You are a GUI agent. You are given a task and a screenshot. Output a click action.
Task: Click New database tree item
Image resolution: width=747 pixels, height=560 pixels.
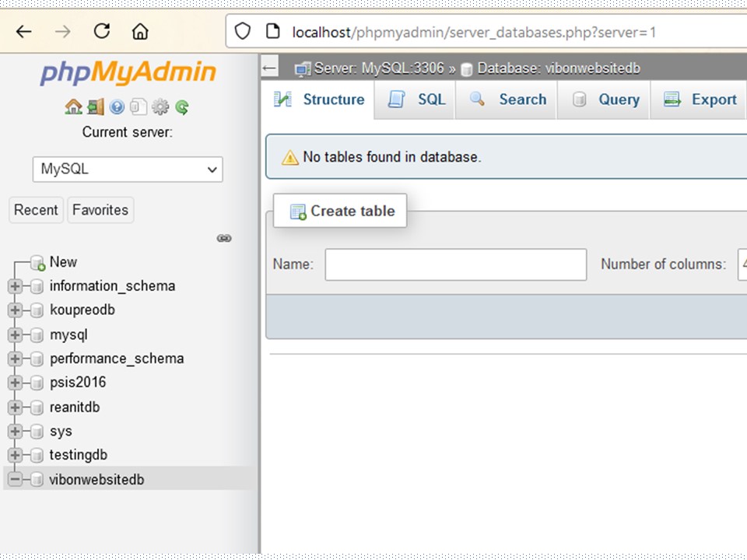coord(63,262)
